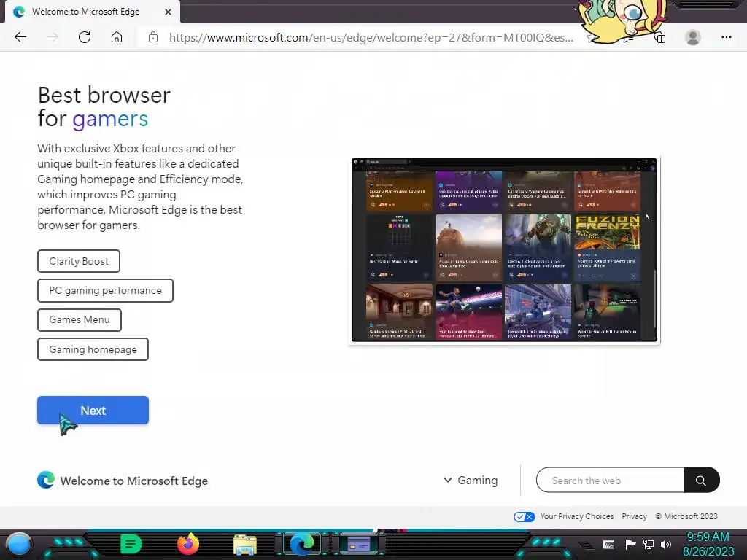The height and width of the screenshot is (560, 747).
Task: Open the Edge home page
Action: 117,37
